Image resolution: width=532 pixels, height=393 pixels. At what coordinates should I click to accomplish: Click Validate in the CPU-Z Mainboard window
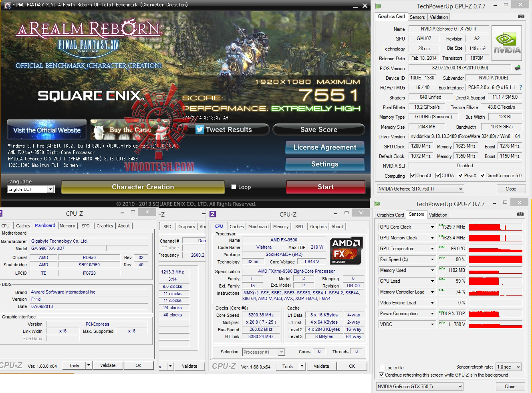tap(108, 365)
